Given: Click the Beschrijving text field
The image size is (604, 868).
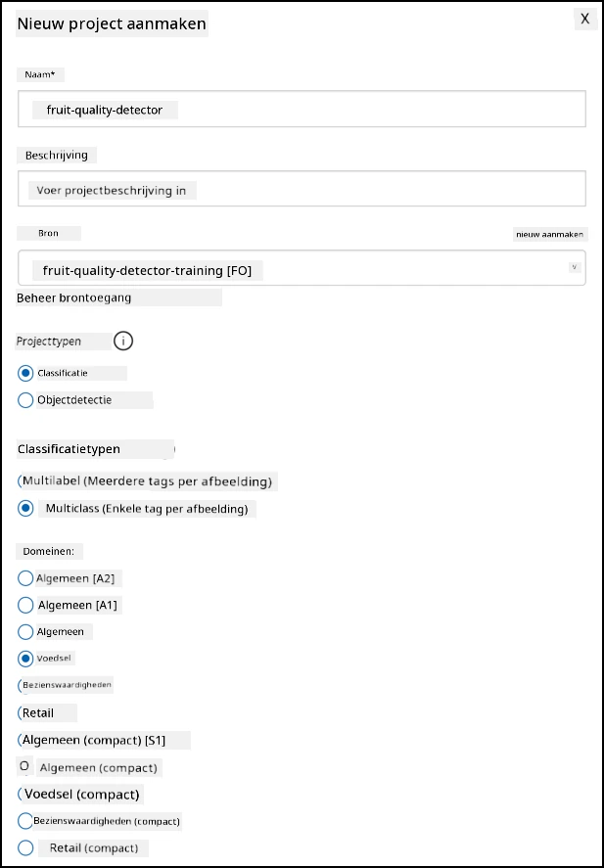Looking at the screenshot, I should 302,189.
